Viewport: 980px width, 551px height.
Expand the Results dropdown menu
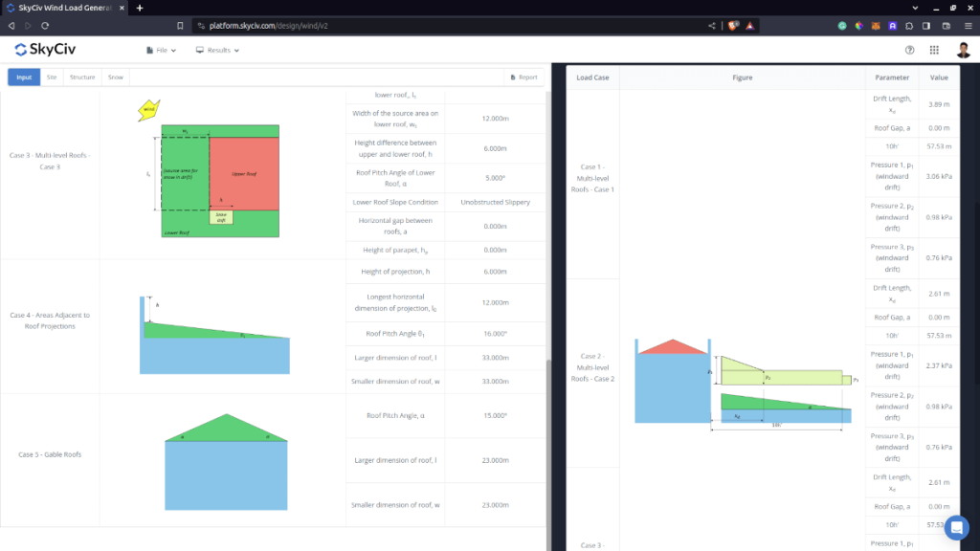point(217,50)
